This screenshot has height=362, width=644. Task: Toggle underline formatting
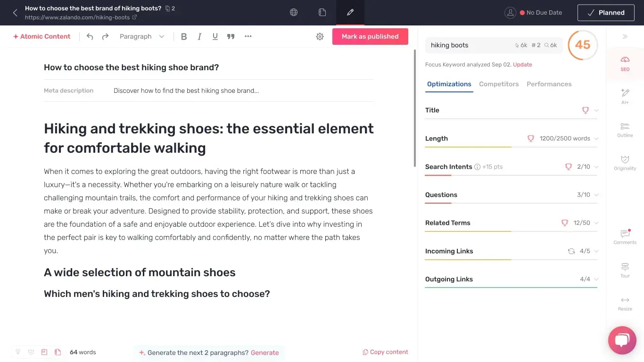pyautogui.click(x=215, y=36)
